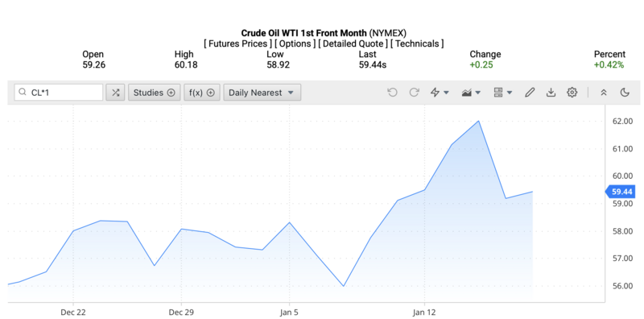Image resolution: width=644 pixels, height=319 pixels.
Task: Open the Futures Prices link
Action: click(237, 43)
